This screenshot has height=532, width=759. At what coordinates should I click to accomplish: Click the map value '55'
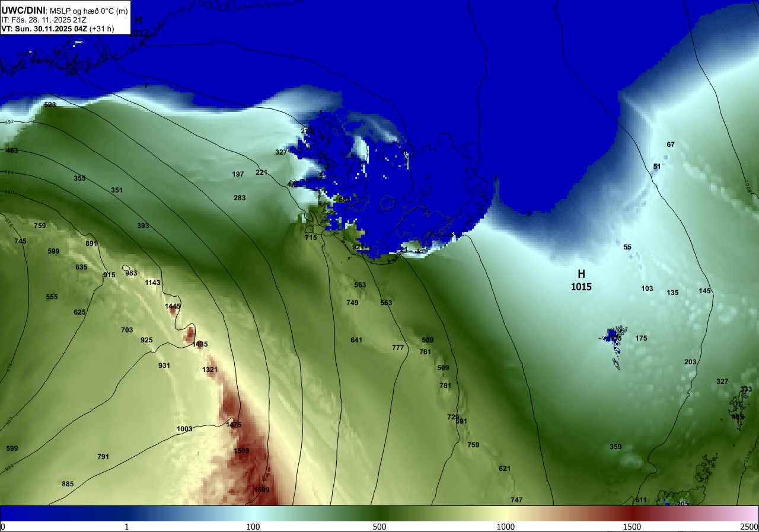pos(627,247)
